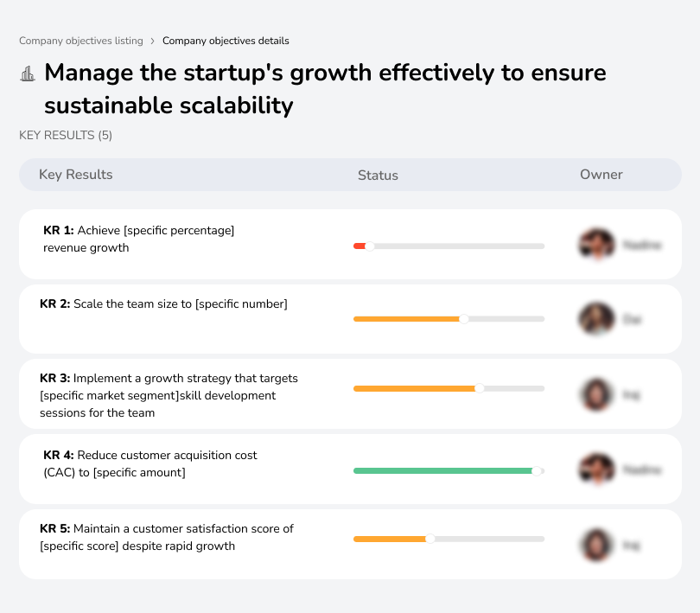Click the Company objectives details breadcrumb
The image size is (700, 613).
226,41
